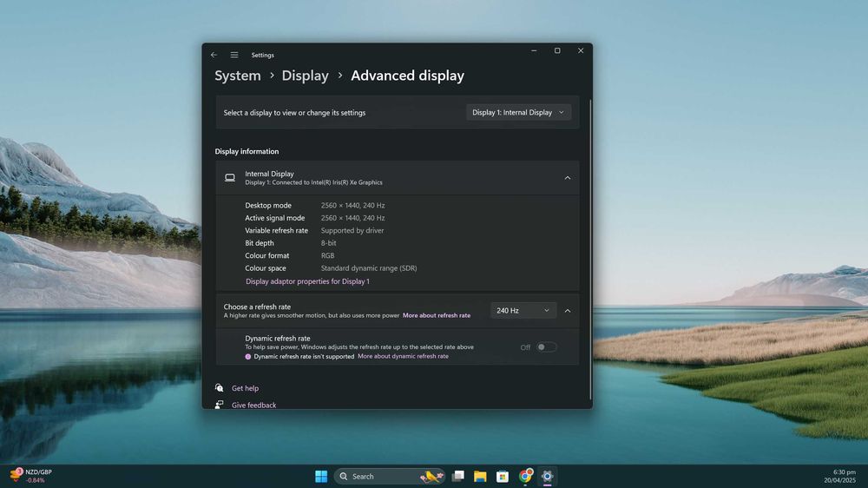This screenshot has width=868, height=488.
Task: Click the Desktop mode value 2560 × 1440, 240 Hz
Action: click(352, 206)
